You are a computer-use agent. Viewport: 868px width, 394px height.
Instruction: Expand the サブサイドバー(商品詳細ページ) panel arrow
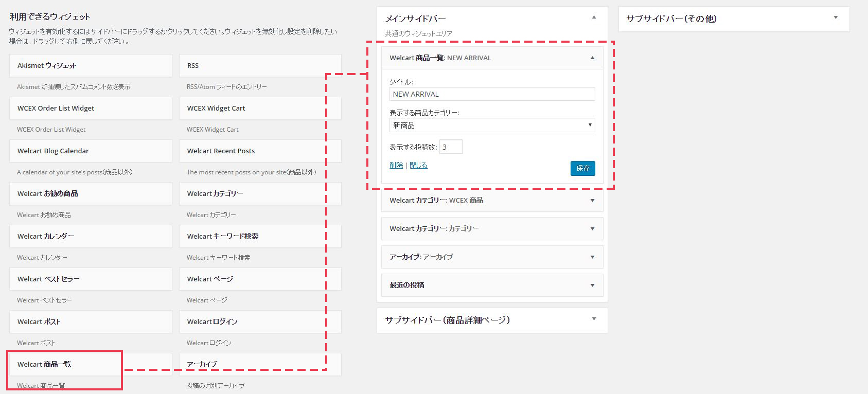pos(594,319)
